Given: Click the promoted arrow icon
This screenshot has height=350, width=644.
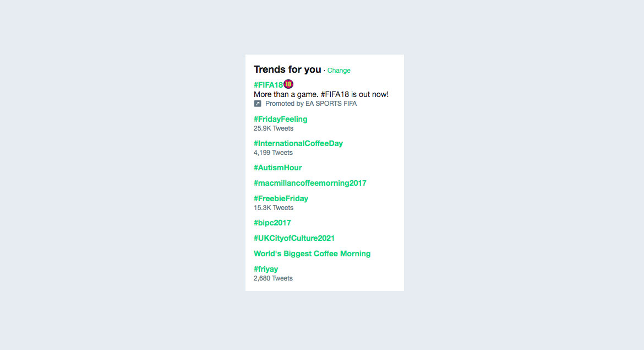Looking at the screenshot, I should 258,104.
